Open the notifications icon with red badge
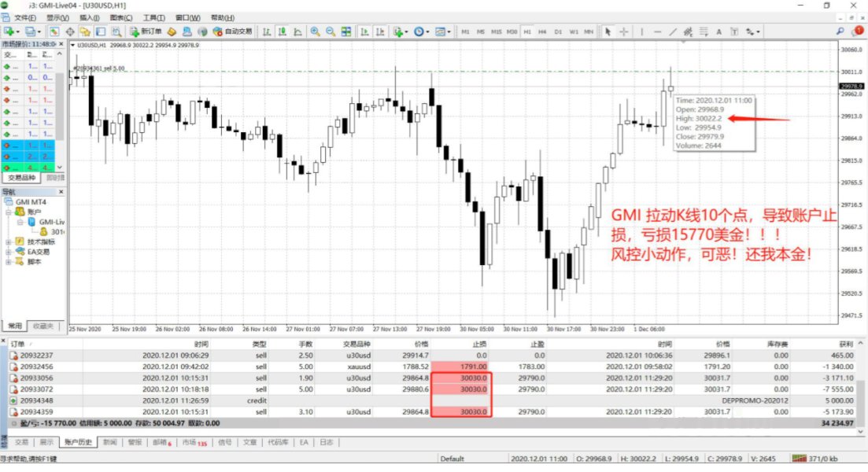Screen dimensions: 868x472 tap(858, 31)
